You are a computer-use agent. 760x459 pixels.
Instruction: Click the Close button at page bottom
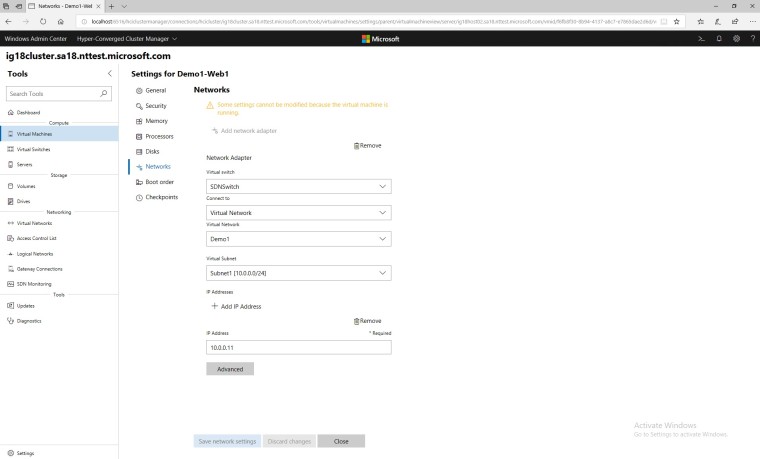point(341,441)
